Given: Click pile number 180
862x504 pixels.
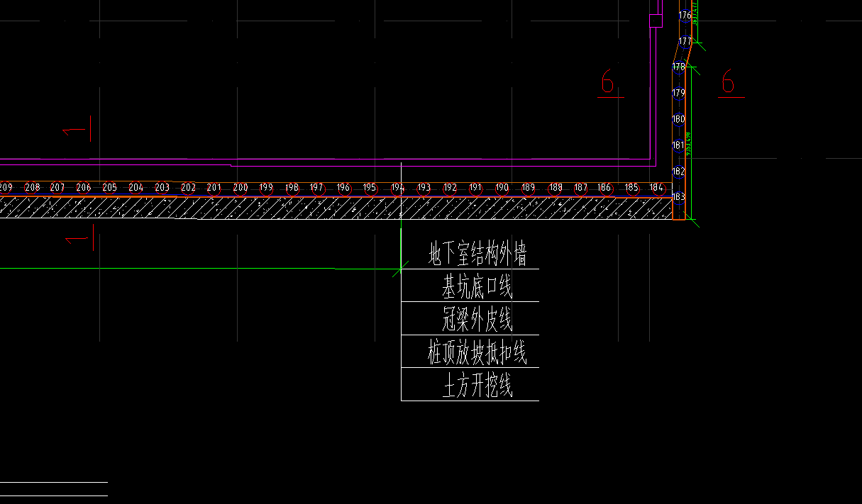Looking at the screenshot, I should click(x=678, y=119).
